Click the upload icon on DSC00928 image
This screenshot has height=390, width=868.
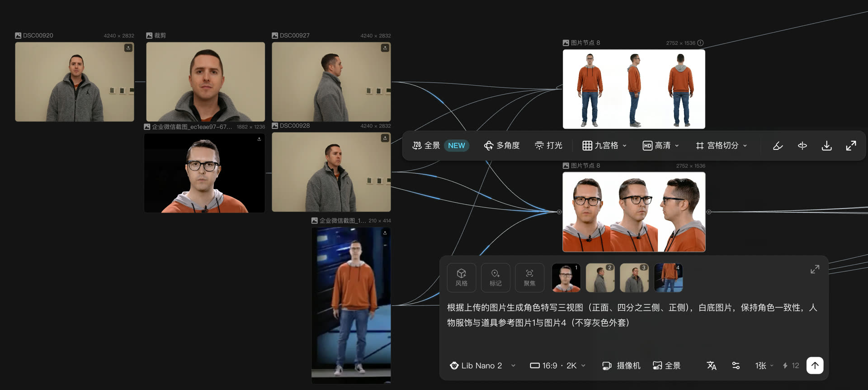coord(385,138)
